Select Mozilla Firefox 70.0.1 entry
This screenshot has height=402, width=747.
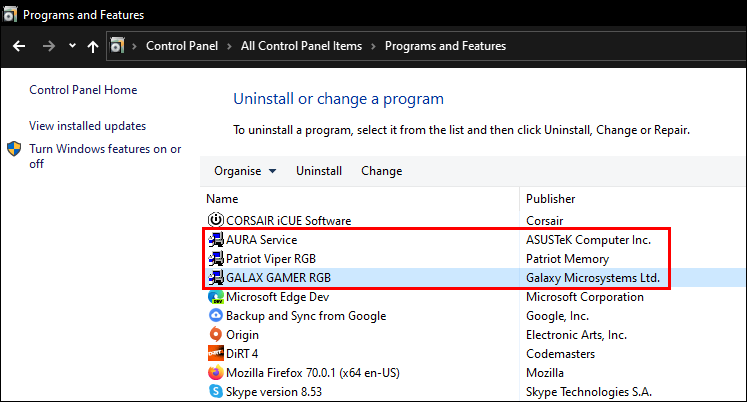[x=313, y=373]
